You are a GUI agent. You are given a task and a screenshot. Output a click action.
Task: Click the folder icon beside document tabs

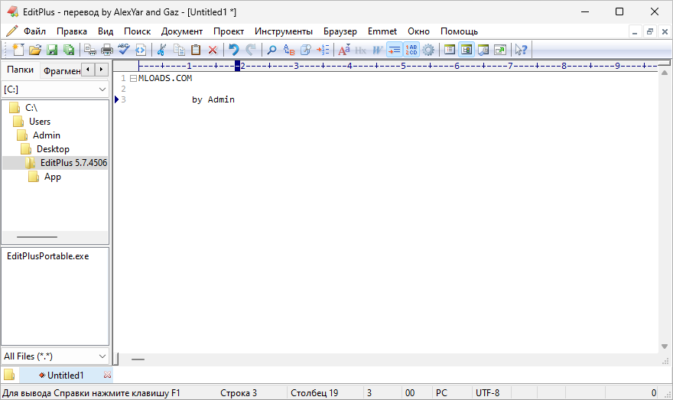coord(9,375)
